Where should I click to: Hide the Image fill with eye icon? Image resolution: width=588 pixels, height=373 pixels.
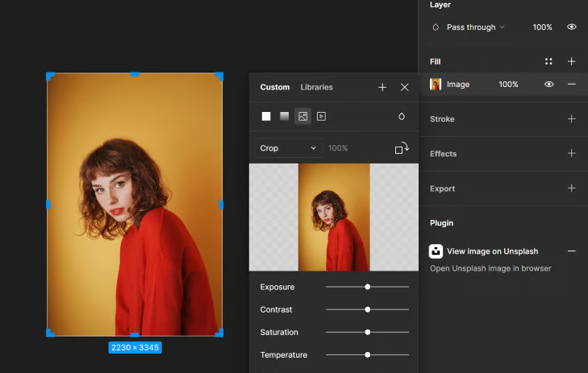[x=548, y=84]
